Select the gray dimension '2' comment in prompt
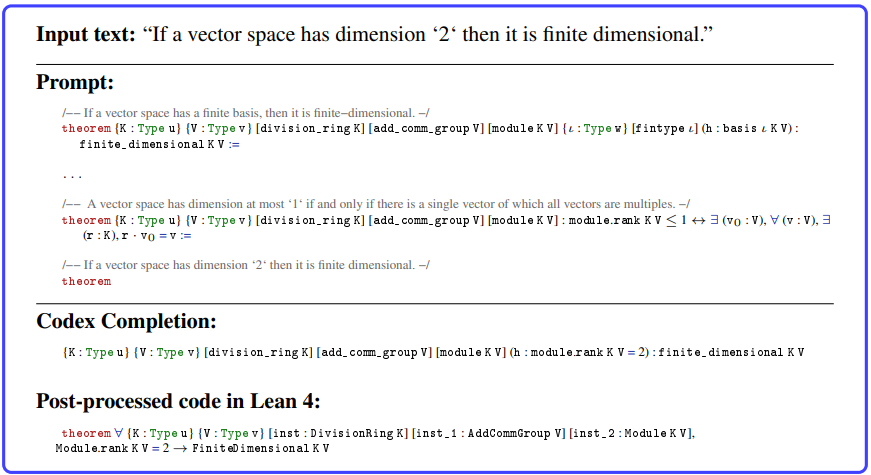The width and height of the screenshot is (871, 475). 246,265
